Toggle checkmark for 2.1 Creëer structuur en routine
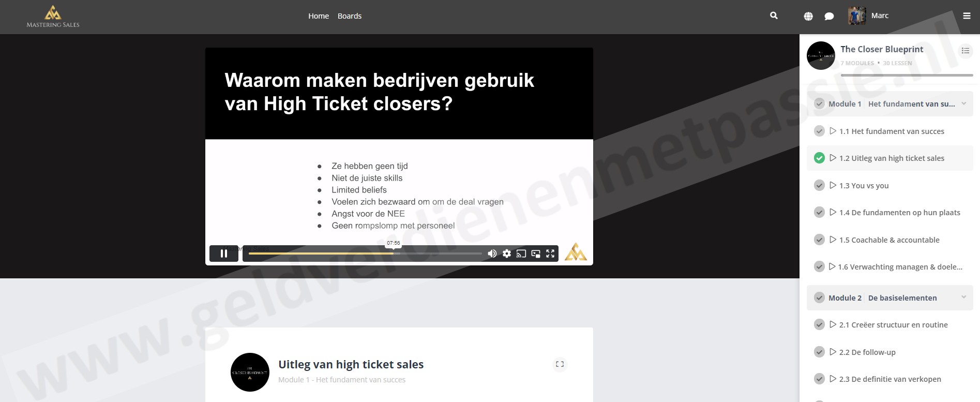Viewport: 980px width, 402px height. (819, 325)
